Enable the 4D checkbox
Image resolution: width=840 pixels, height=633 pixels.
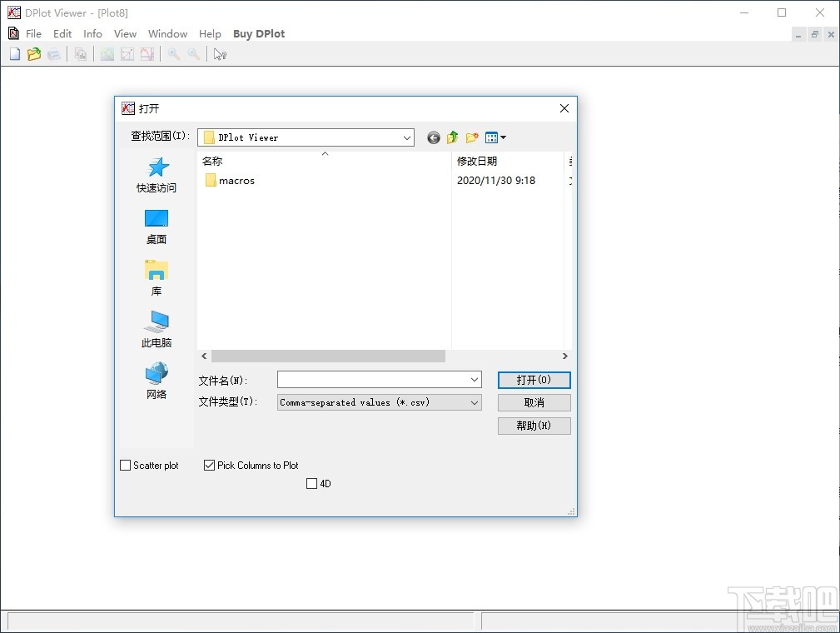[x=312, y=483]
